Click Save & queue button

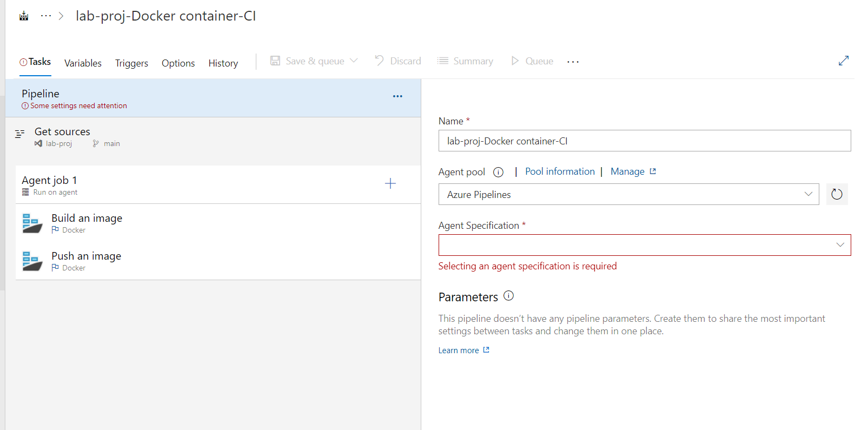point(307,61)
